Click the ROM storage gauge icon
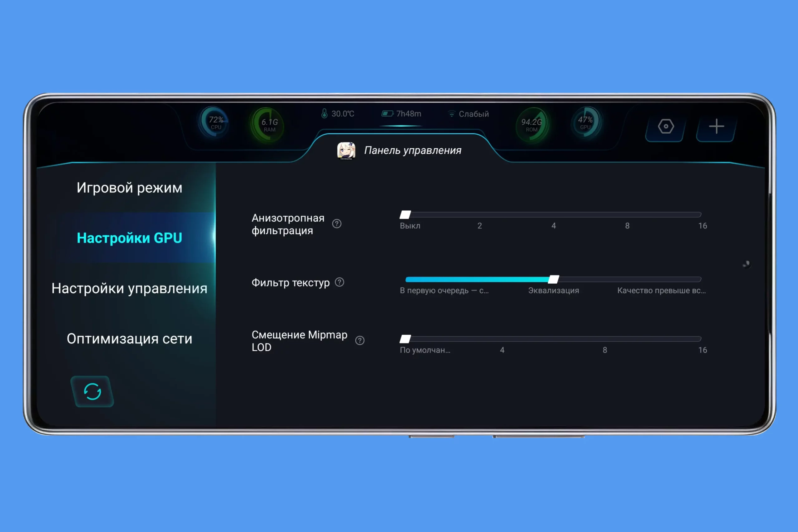Viewport: 798px width, 532px height. [532, 125]
